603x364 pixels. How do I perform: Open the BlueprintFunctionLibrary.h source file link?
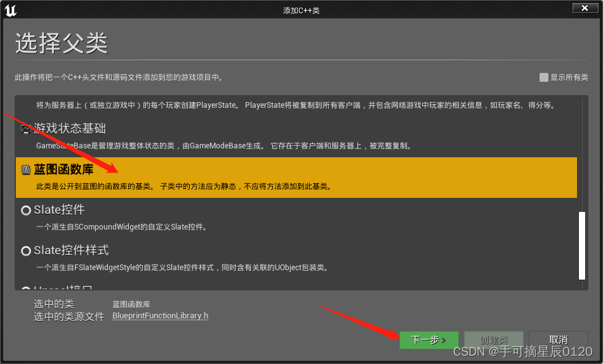point(161,316)
